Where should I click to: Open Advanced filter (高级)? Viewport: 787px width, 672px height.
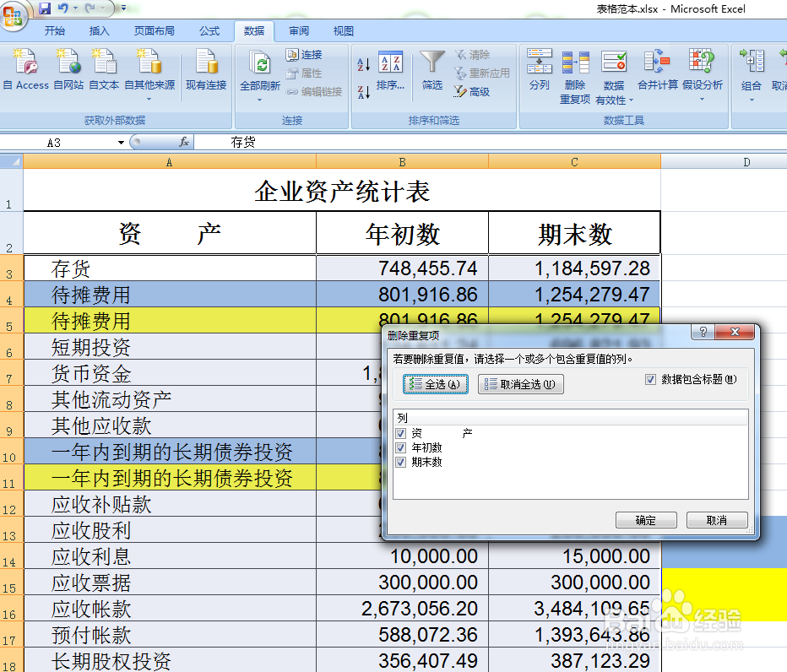point(472,92)
